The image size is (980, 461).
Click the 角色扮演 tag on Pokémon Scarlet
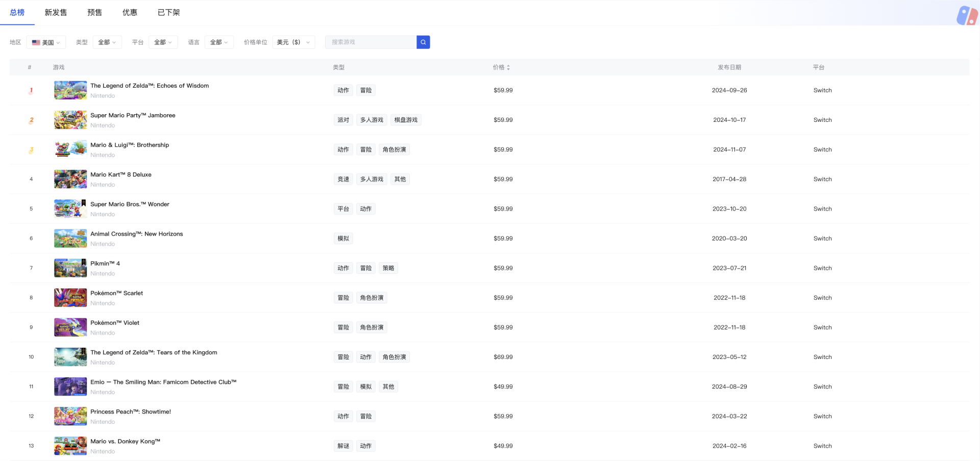(372, 298)
